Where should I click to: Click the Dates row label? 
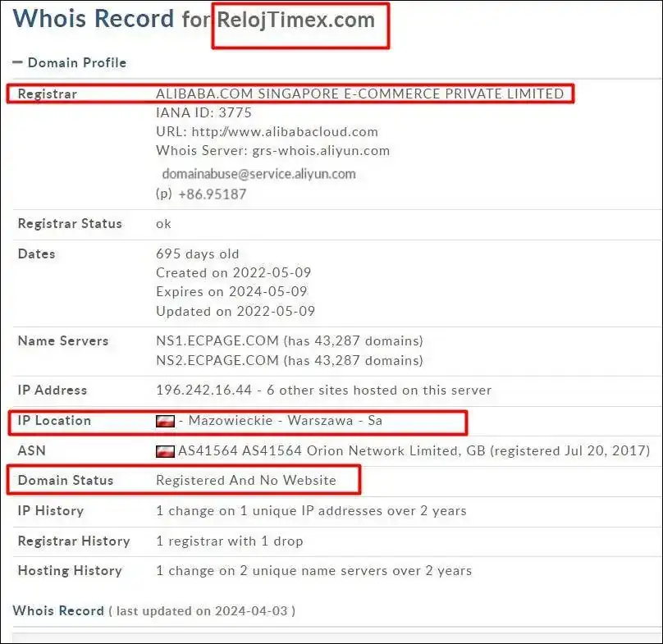36,253
